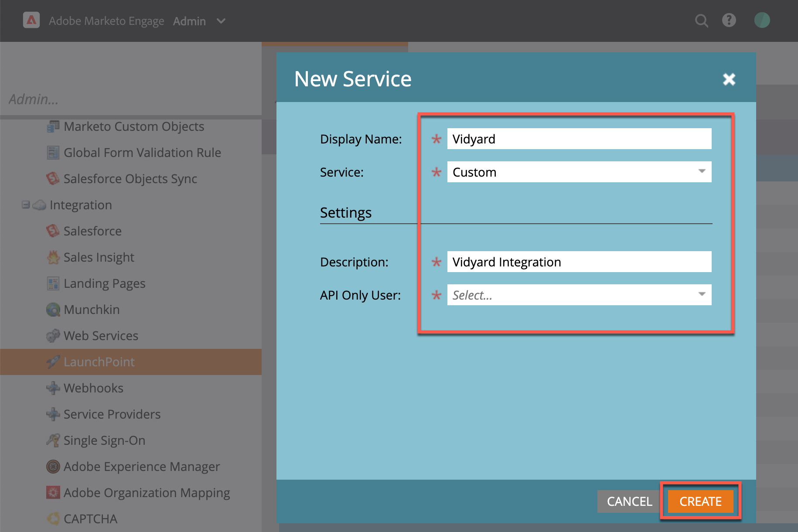Click the Sales Insight icon
Image resolution: width=798 pixels, height=532 pixels.
click(53, 257)
